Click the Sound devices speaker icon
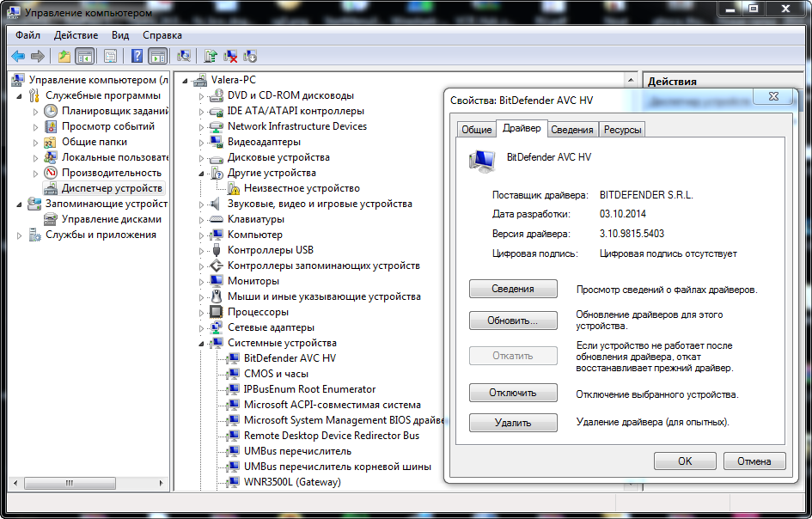 point(216,204)
